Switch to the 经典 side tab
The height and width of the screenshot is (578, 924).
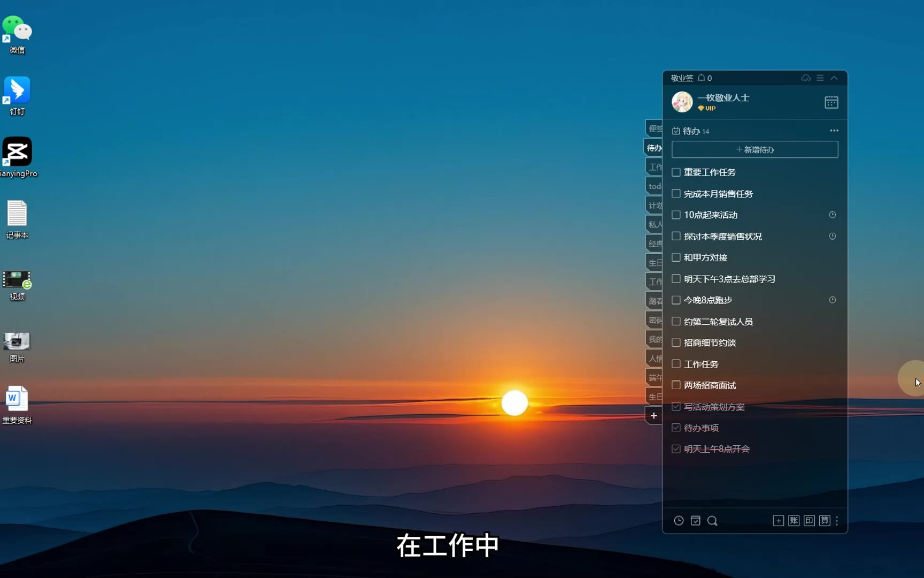click(x=654, y=244)
